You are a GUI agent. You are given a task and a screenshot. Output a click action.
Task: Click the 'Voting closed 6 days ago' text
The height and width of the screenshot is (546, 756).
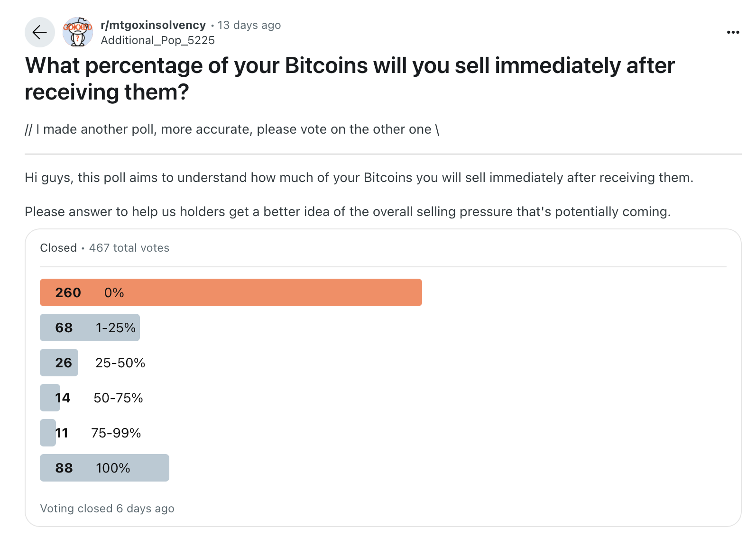107,509
